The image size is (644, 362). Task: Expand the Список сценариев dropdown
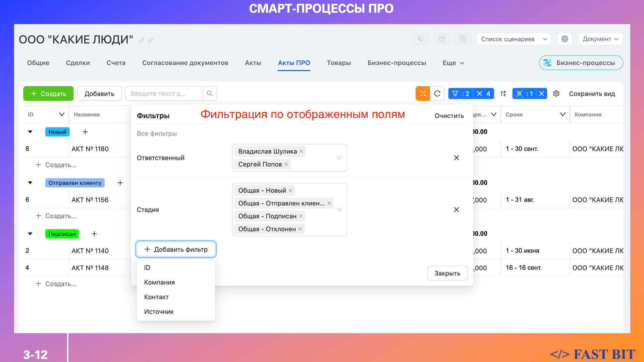point(545,39)
